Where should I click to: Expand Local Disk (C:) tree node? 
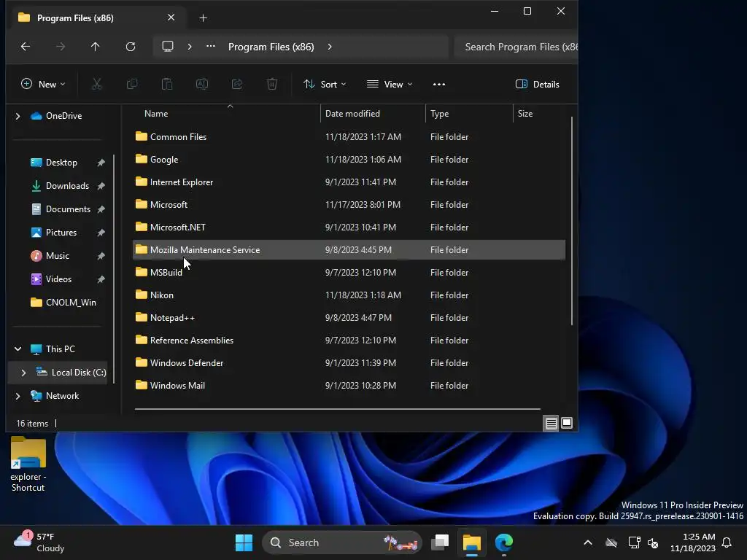[x=23, y=373]
